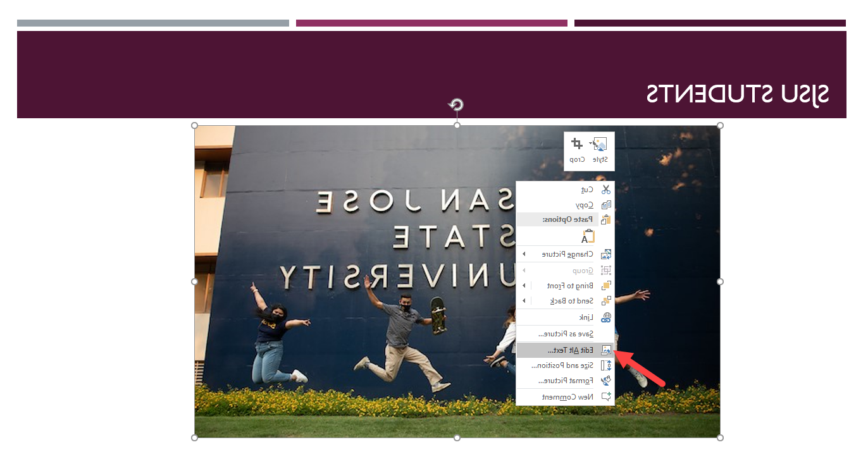
Task: Click the top-left corner resize handle
Action: (x=195, y=125)
